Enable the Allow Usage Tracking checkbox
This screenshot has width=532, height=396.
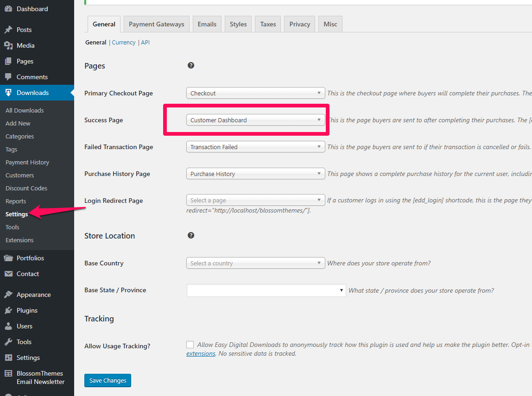(x=190, y=345)
